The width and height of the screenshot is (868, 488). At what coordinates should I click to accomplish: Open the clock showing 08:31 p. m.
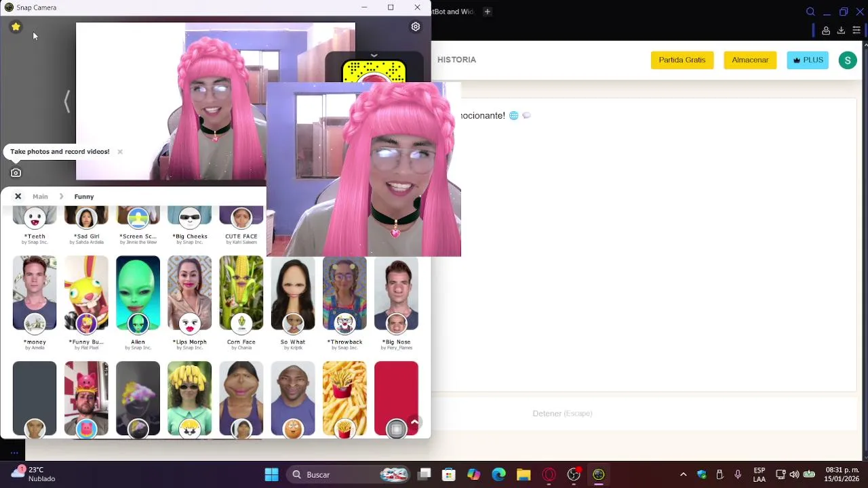click(x=842, y=474)
